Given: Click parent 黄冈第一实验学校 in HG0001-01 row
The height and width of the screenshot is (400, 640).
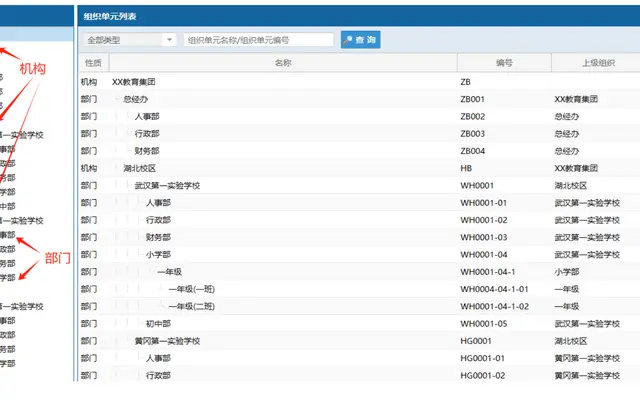Looking at the screenshot, I should tap(587, 358).
